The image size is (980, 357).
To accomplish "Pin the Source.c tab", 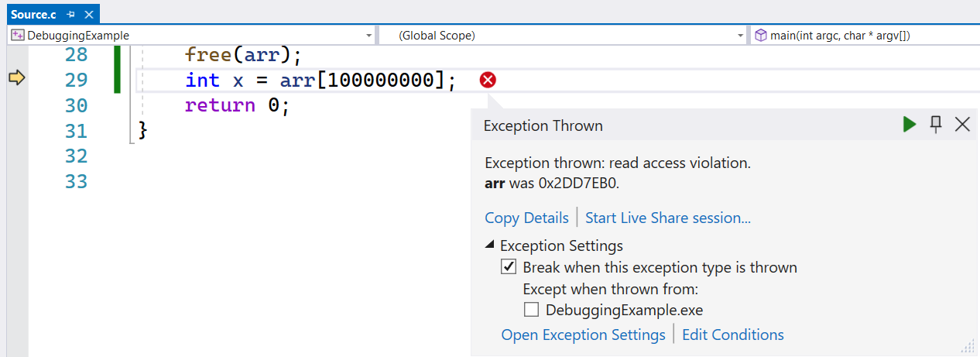I will click(x=70, y=15).
